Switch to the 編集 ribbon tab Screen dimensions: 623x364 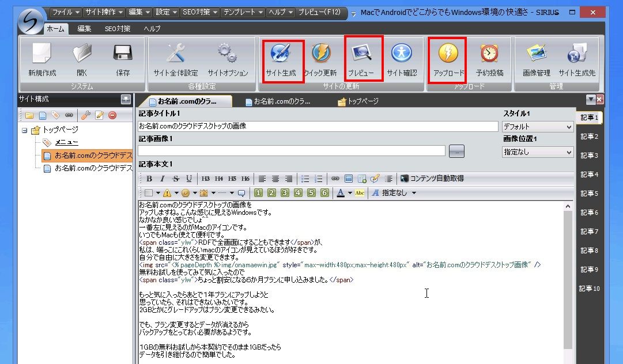click(84, 29)
